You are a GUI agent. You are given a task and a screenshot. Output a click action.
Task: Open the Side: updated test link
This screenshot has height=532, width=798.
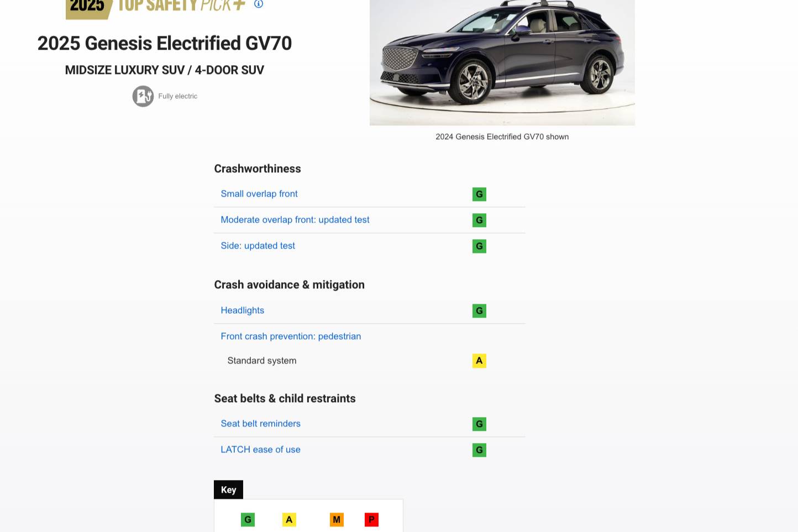[258, 246]
